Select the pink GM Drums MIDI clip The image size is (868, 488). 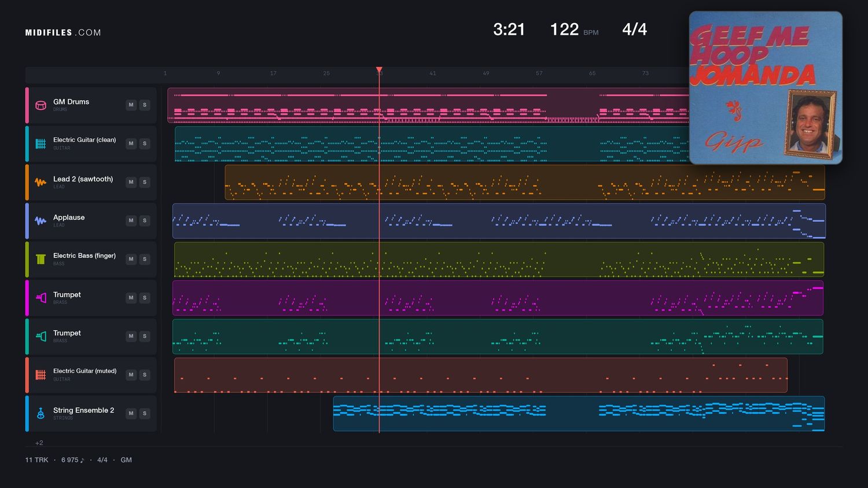click(428, 105)
